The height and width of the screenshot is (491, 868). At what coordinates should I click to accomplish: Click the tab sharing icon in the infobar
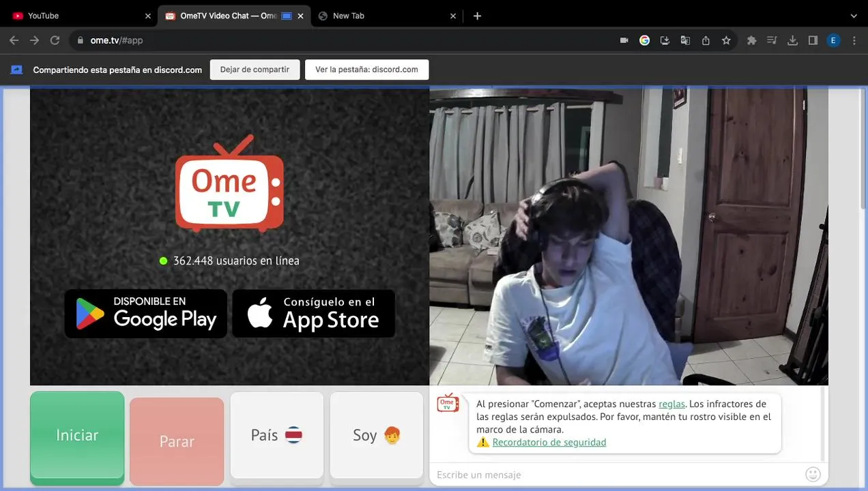pyautogui.click(x=17, y=70)
